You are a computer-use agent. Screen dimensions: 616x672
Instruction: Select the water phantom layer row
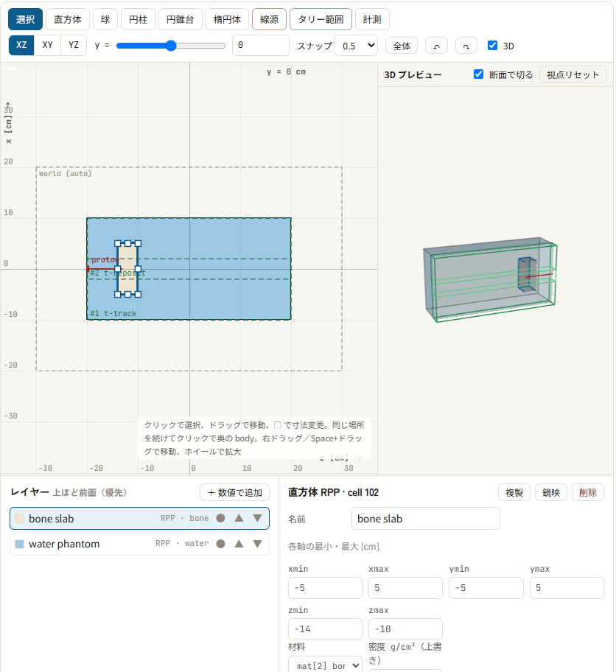[x=139, y=544]
